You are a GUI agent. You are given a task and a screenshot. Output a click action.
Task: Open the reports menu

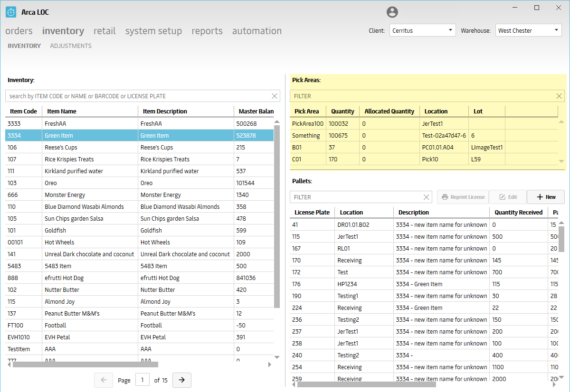click(x=207, y=31)
